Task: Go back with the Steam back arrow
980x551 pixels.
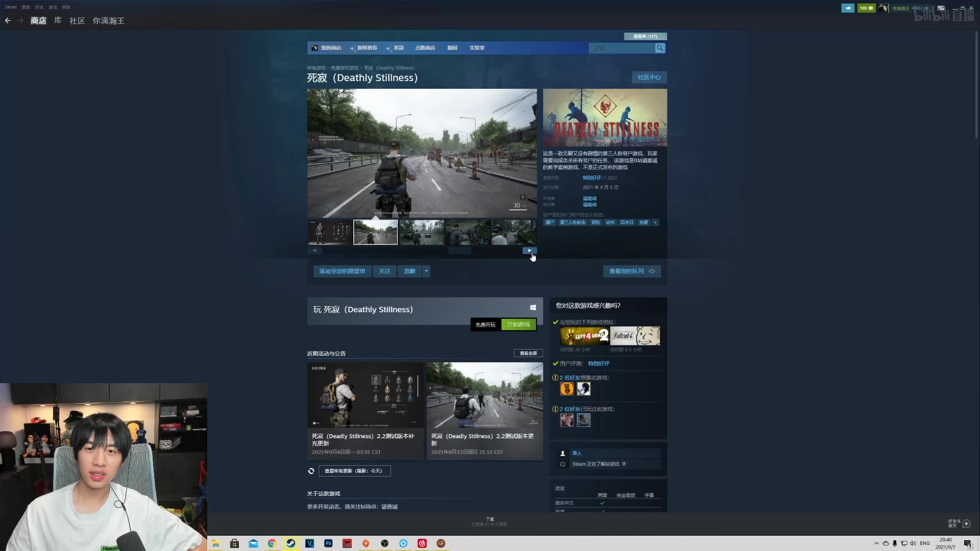Action: click(8, 20)
